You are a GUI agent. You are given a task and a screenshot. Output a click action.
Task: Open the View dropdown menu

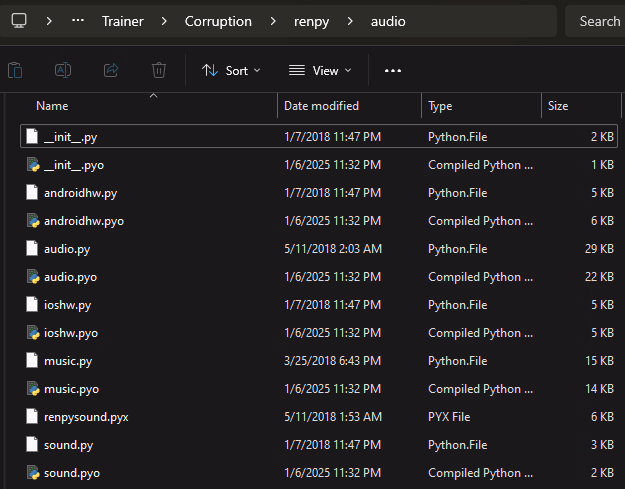pyautogui.click(x=320, y=71)
